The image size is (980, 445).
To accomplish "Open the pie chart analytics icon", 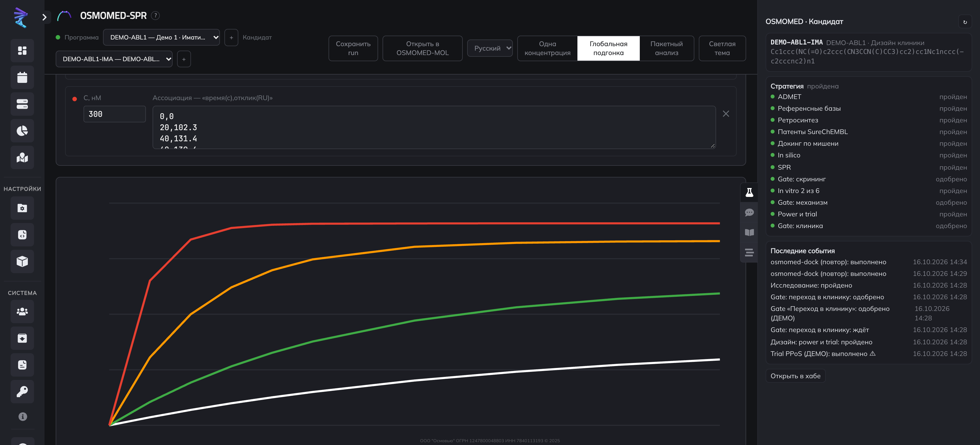I will click(x=22, y=131).
